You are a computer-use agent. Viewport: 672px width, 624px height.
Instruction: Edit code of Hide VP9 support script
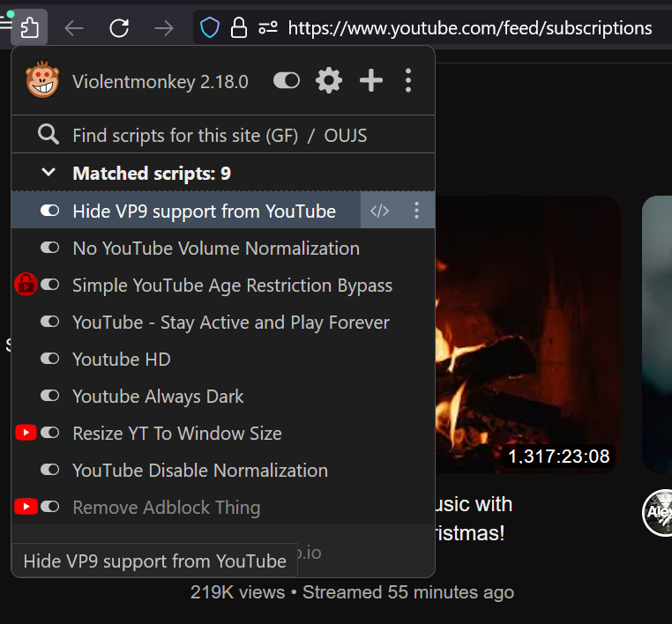pyautogui.click(x=379, y=212)
